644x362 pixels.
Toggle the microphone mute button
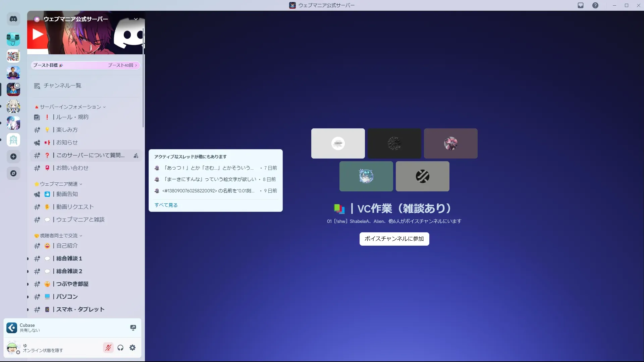click(108, 348)
